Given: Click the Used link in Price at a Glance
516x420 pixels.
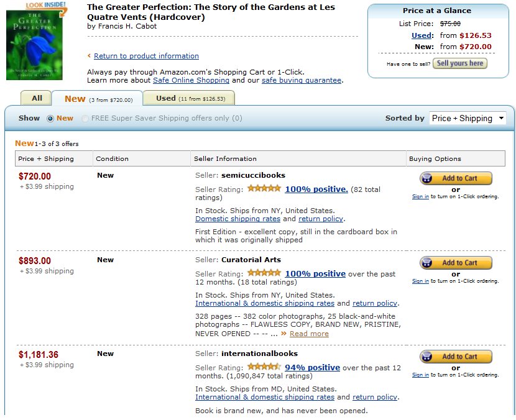Looking at the screenshot, I should 422,35.
